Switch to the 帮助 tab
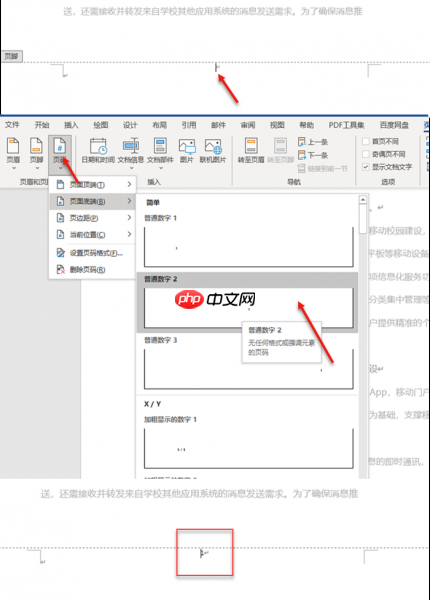 (x=306, y=125)
